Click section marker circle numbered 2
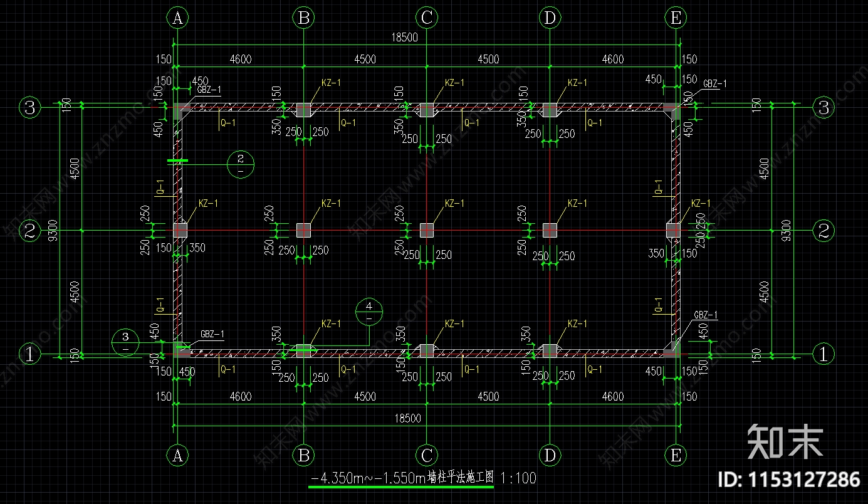 [241, 164]
